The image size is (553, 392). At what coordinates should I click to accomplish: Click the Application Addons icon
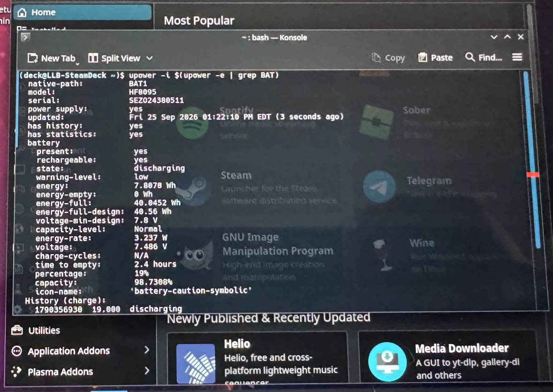point(16,351)
